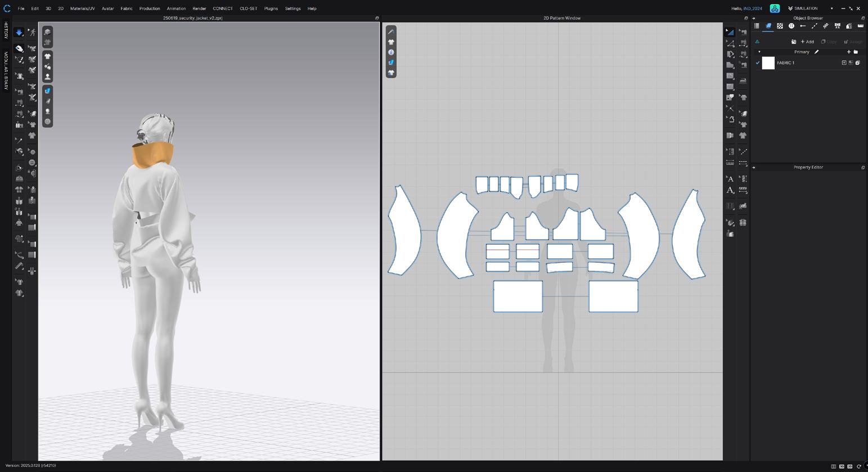This screenshot has width=868, height=472.
Task: Open the Button tab in Object Browser
Action: (x=791, y=26)
